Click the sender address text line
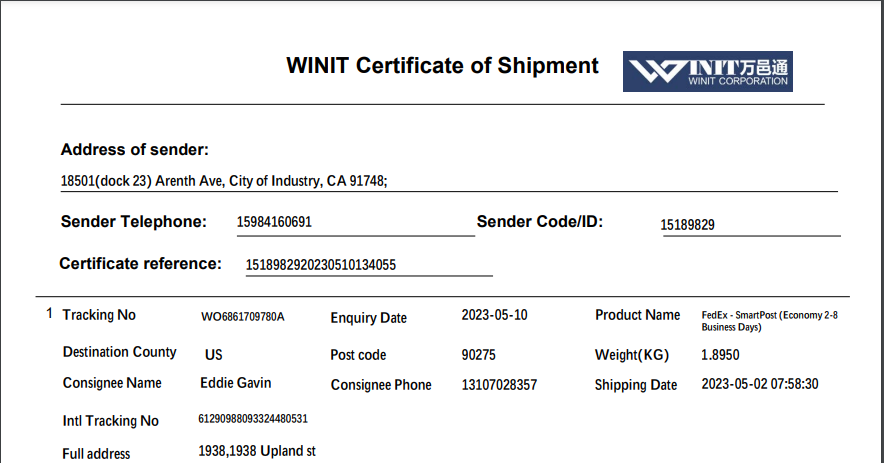Viewport: 884px width, 463px height. click(x=224, y=181)
